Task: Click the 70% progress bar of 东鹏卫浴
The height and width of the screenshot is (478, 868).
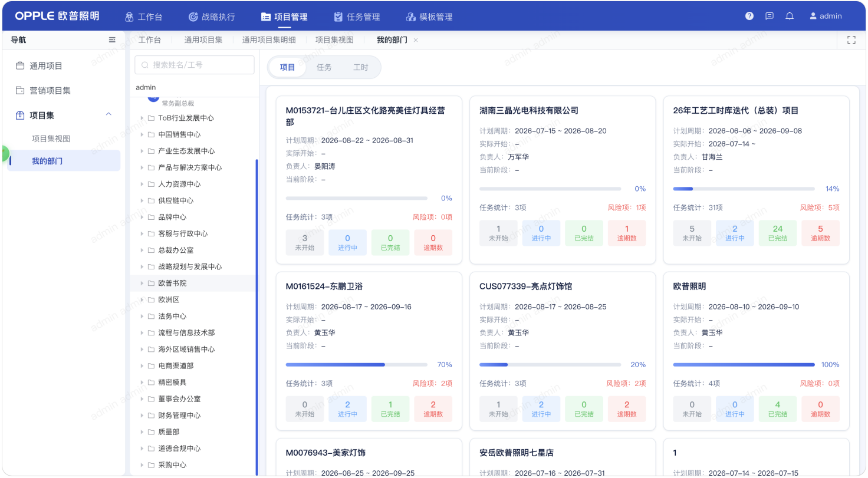Action: point(357,365)
